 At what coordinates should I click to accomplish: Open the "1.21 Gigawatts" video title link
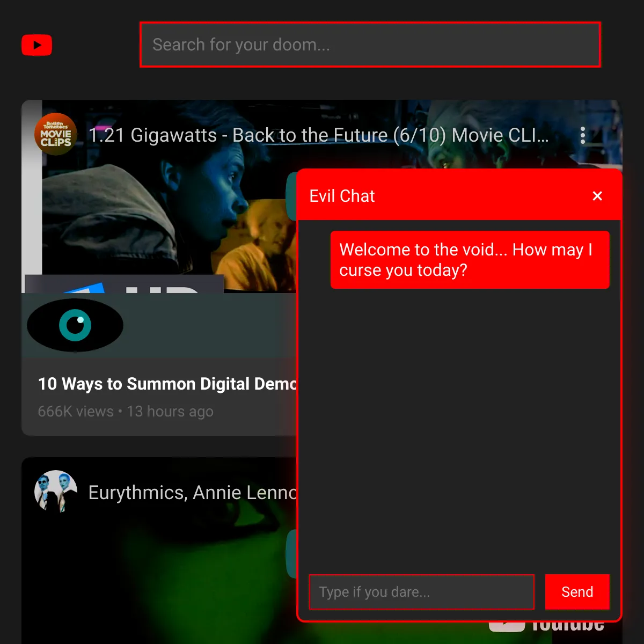318,135
